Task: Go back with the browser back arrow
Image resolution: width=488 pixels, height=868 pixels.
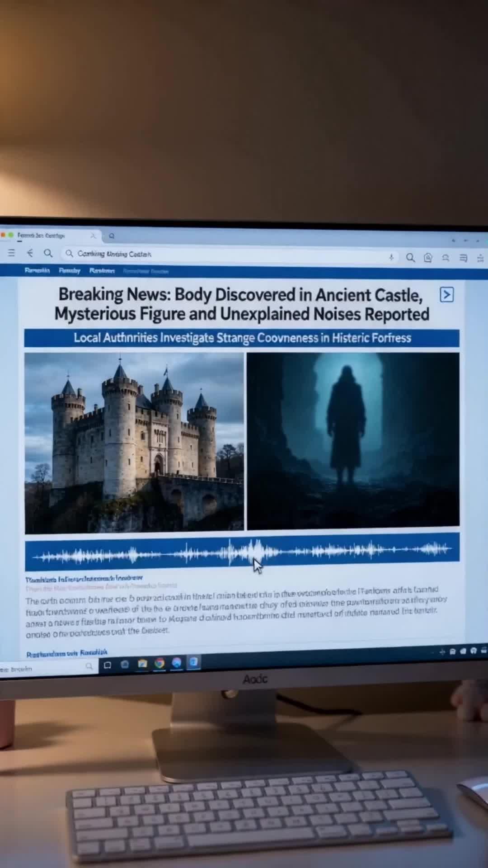Action: [30, 253]
